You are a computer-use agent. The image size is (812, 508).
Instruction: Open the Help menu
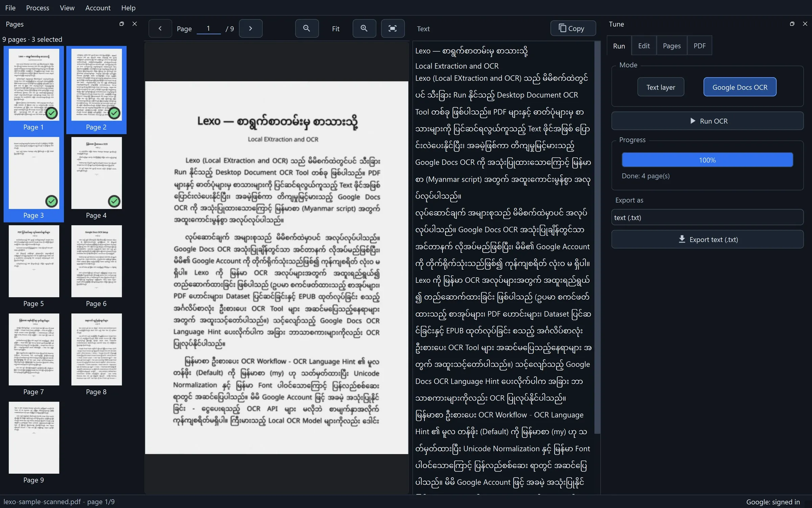pos(128,8)
